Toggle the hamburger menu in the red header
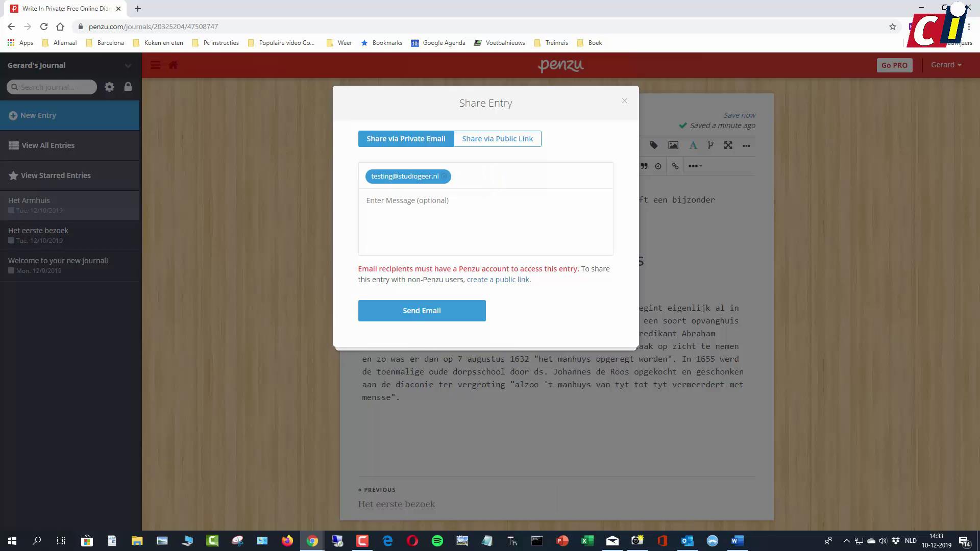 (156, 65)
